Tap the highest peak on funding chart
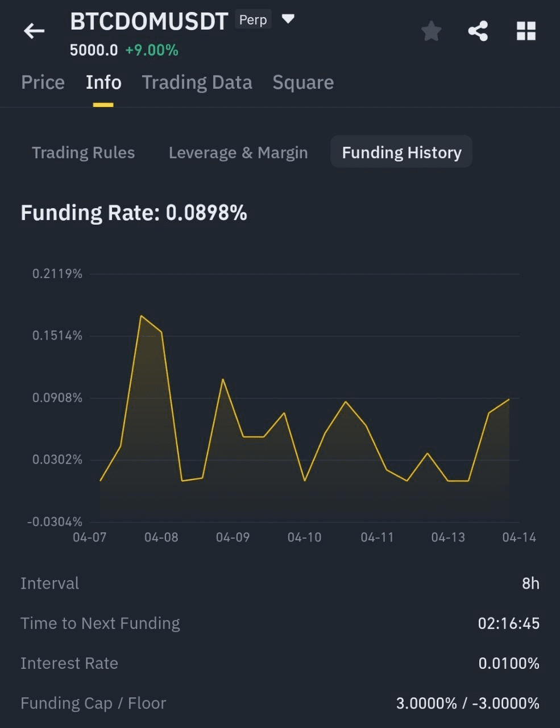Screen dimensions: 560x728 point(141,316)
